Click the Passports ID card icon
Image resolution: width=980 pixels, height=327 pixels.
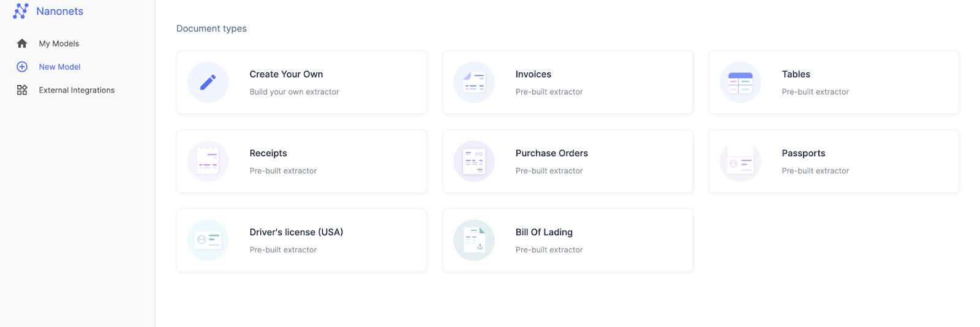pyautogui.click(x=741, y=161)
